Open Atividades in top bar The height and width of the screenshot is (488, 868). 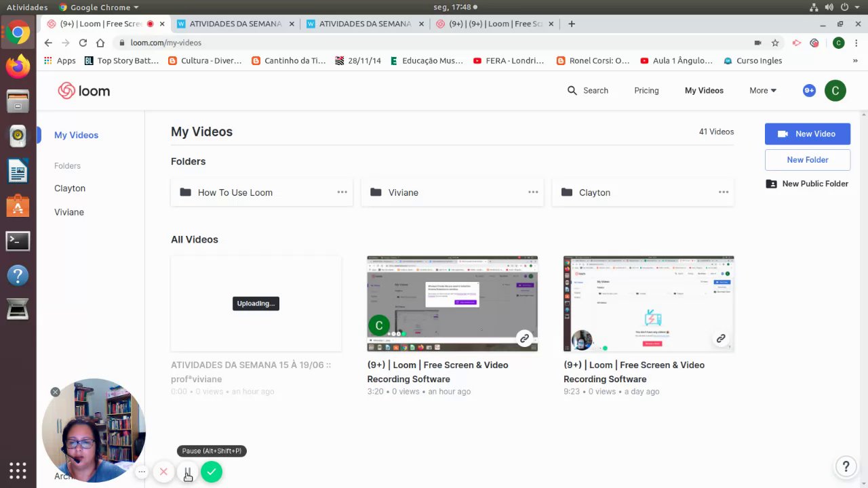pyautogui.click(x=27, y=7)
